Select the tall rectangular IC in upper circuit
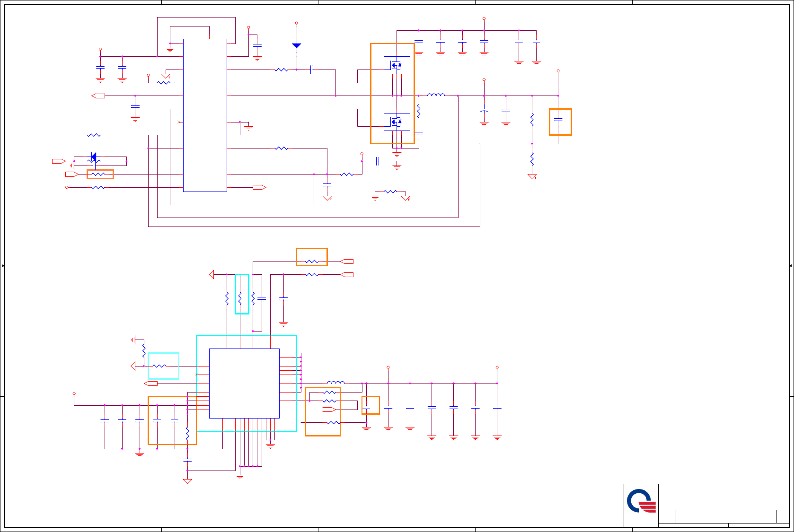 [x=205, y=115]
